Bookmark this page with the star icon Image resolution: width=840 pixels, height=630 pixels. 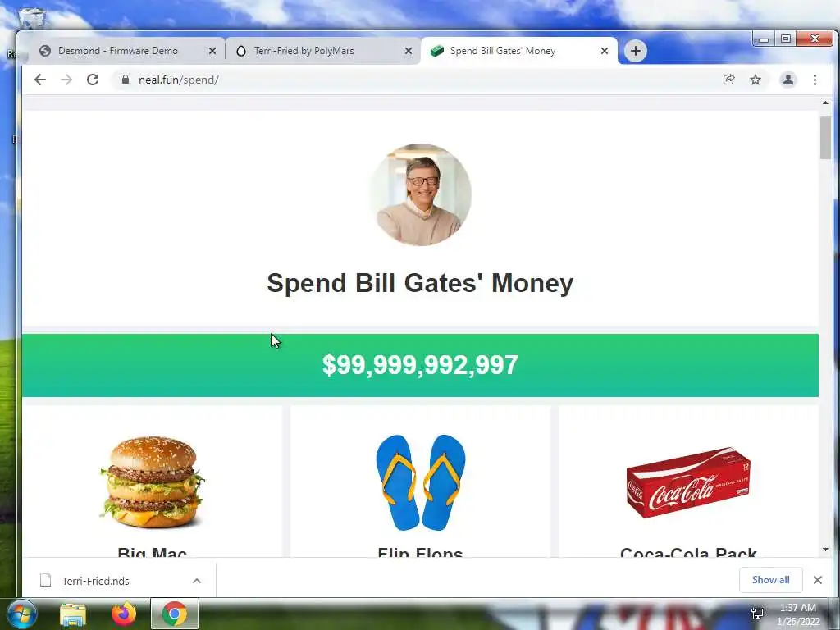click(x=756, y=80)
